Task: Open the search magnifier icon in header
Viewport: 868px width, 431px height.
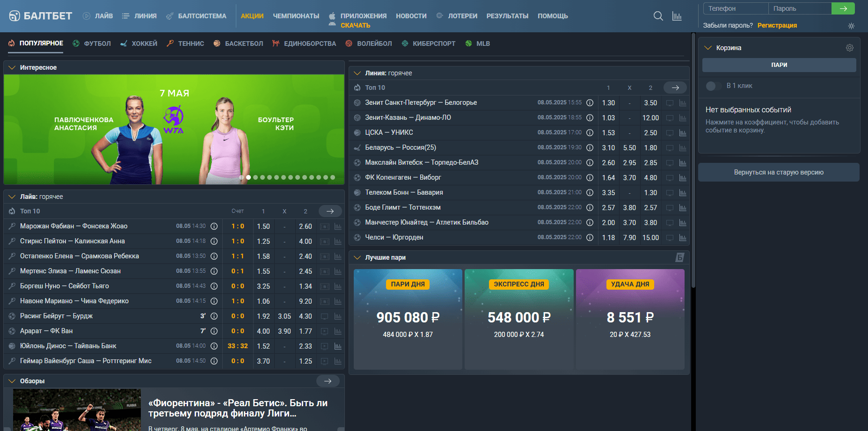Action: coord(658,16)
